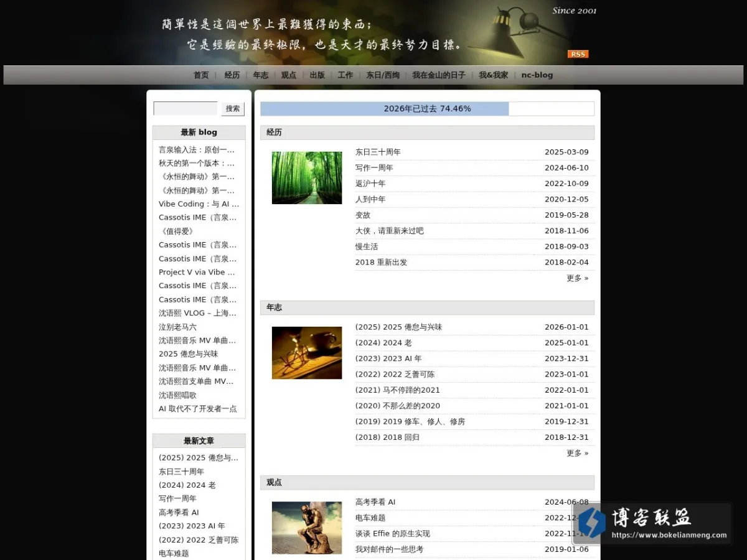Open sidebar blog post 沈语熙唱歌
747x560 pixels.
coord(177,396)
